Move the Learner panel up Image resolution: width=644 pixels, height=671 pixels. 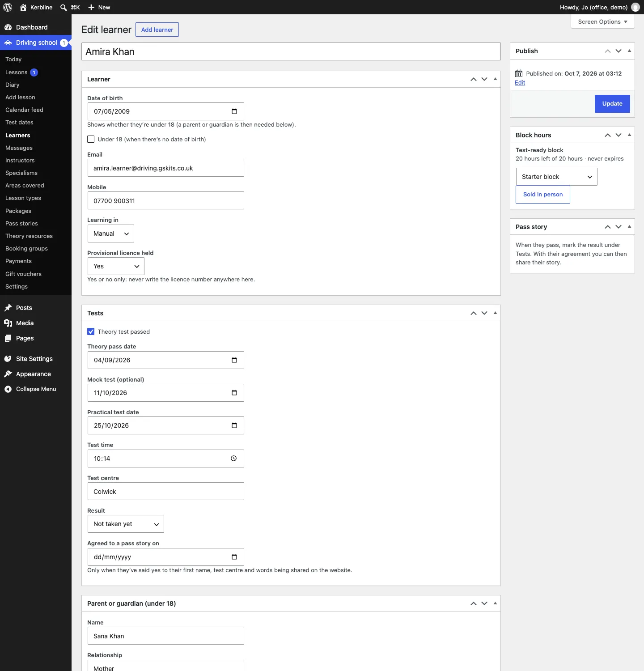point(474,79)
